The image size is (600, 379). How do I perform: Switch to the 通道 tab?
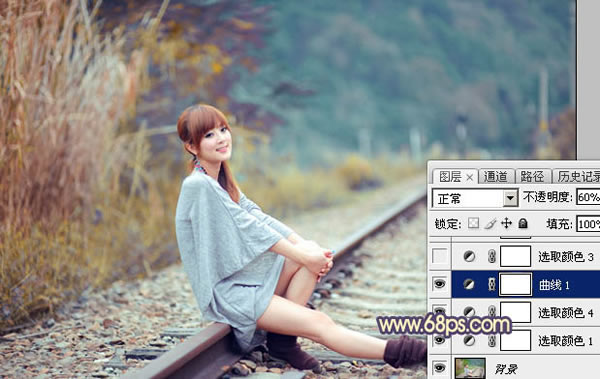coord(496,176)
